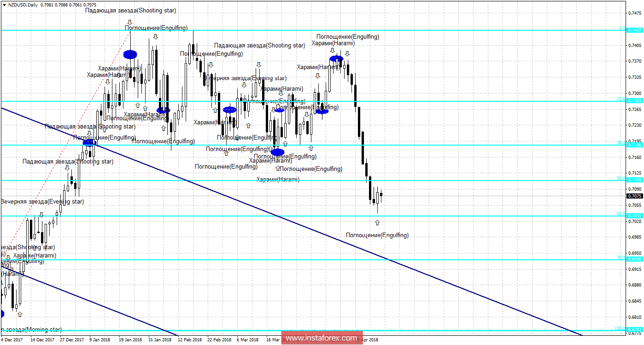Select the current price tag 0.7075

(x=634, y=196)
